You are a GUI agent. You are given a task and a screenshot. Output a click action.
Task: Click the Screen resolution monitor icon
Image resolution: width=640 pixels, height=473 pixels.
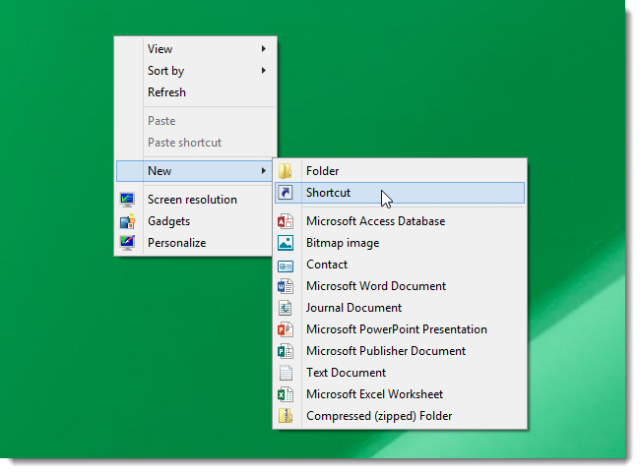pyautogui.click(x=127, y=200)
